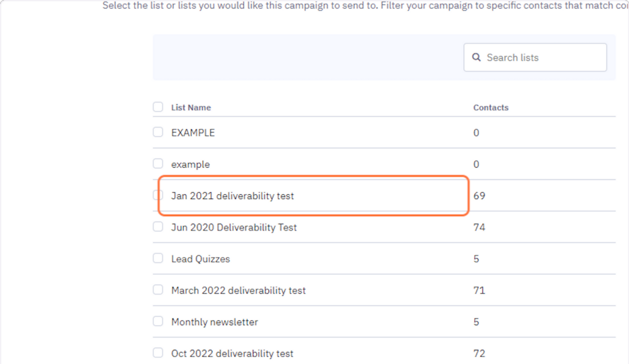Screen dimensions: 629x364
Task: Click the contact count 69 for Jan 2021
Action: (x=479, y=195)
